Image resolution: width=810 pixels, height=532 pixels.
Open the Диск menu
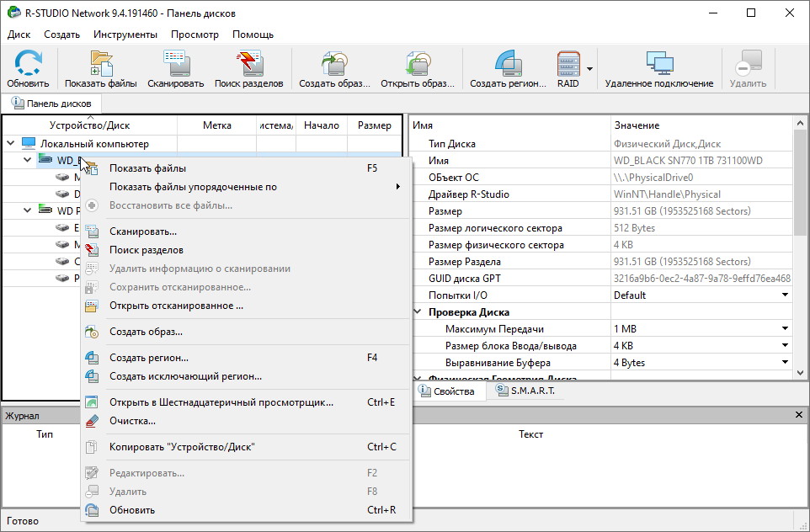point(19,35)
